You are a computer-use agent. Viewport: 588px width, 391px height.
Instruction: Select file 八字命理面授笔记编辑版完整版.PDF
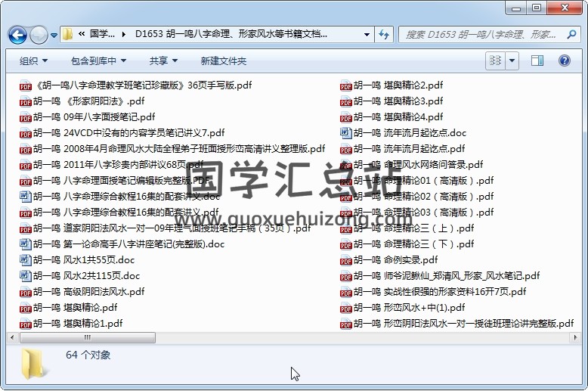coord(115,181)
